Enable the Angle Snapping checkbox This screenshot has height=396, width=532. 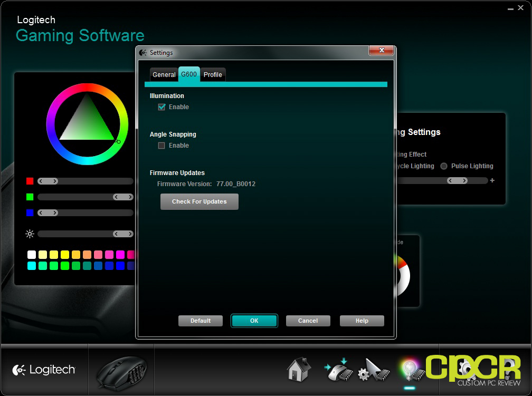pyautogui.click(x=161, y=146)
